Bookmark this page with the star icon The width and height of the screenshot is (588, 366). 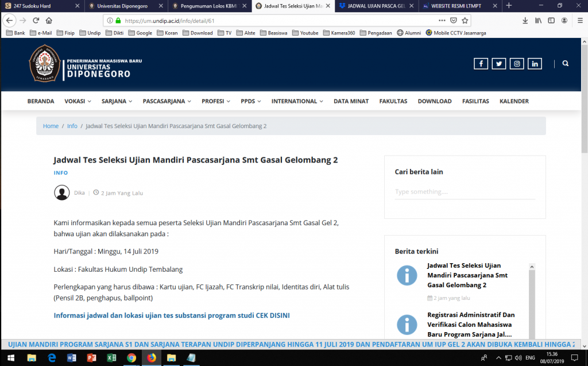(x=465, y=20)
